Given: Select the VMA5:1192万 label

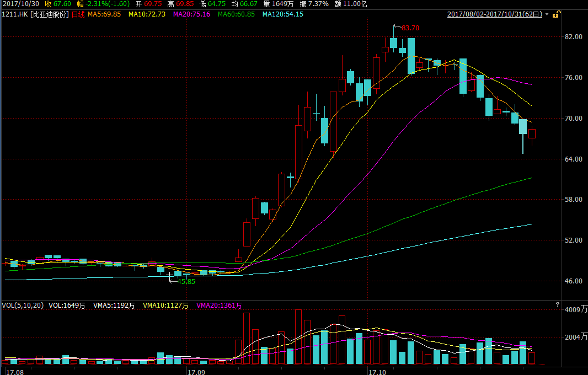Looking at the screenshot, I should [114, 306].
